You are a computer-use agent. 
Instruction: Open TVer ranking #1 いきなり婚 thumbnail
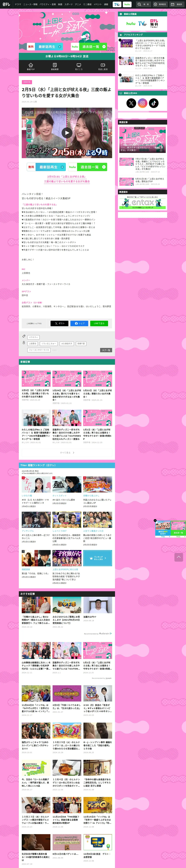36,484
